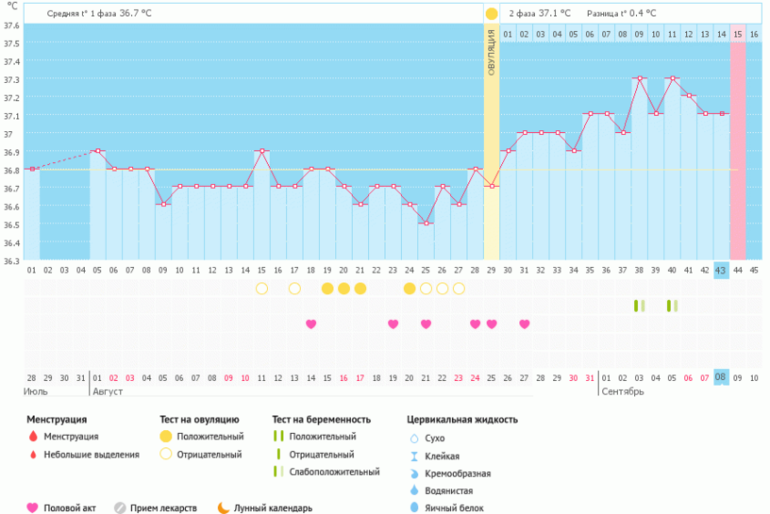
Task: Click the Прием лекарств pill icon
Action: tap(120, 508)
